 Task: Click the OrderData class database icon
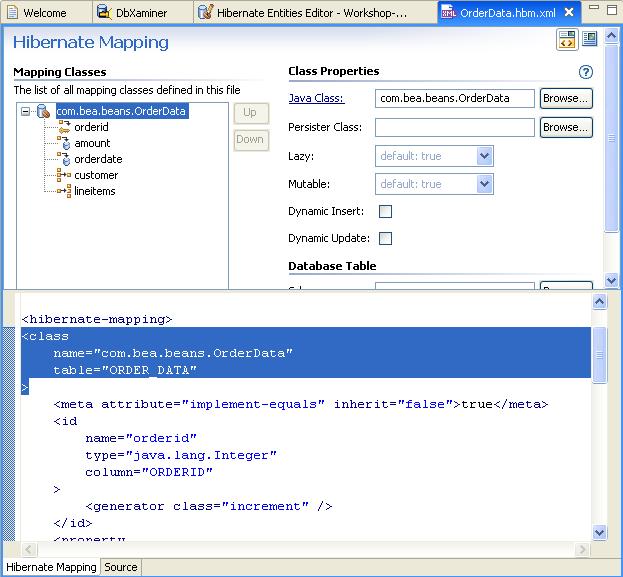click(x=43, y=111)
